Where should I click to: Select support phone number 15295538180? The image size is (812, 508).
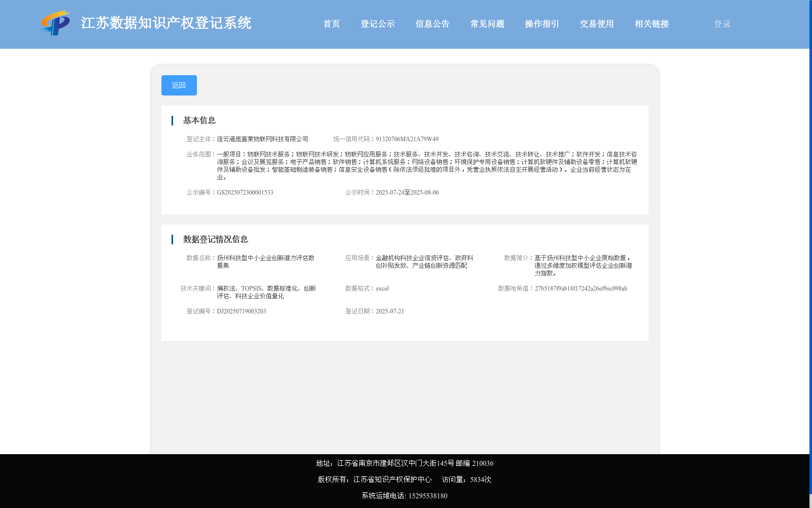[428, 496]
